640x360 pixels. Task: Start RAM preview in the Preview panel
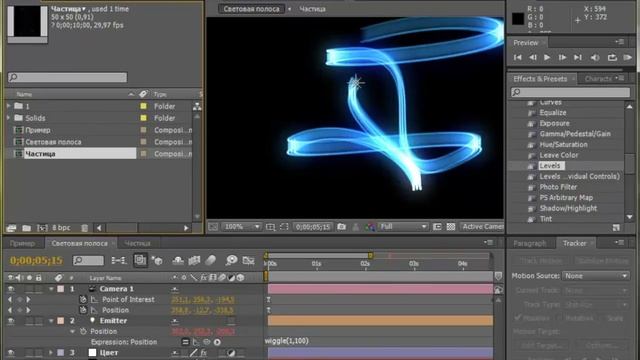coord(627,58)
